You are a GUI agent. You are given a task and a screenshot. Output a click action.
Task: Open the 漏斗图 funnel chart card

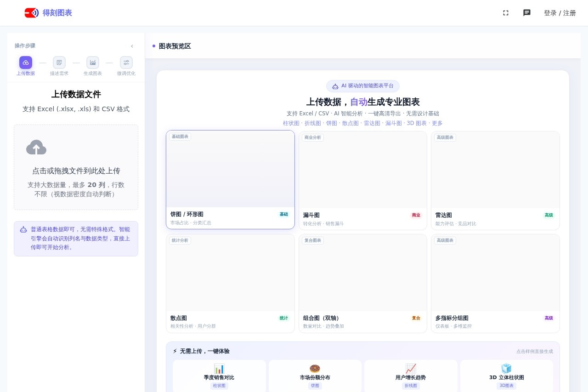coord(362,180)
